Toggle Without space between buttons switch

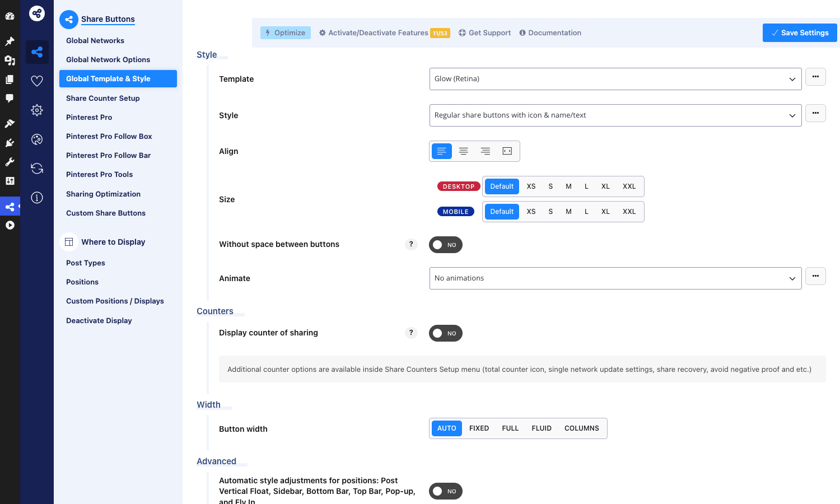click(446, 245)
